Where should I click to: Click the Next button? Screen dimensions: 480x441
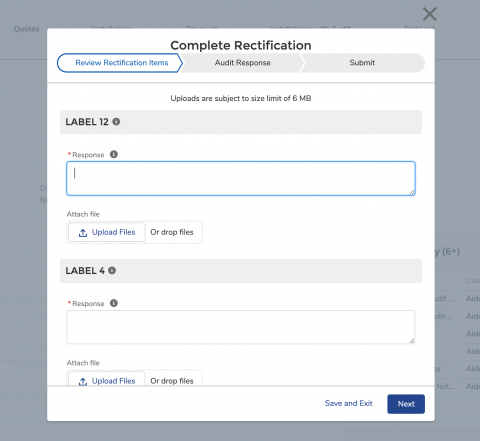[x=406, y=404]
